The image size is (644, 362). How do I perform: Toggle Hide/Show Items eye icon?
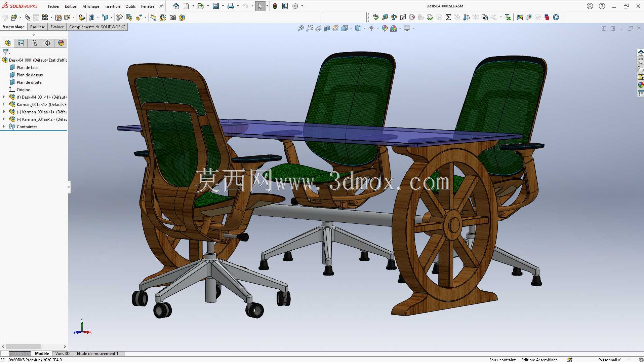371,29
